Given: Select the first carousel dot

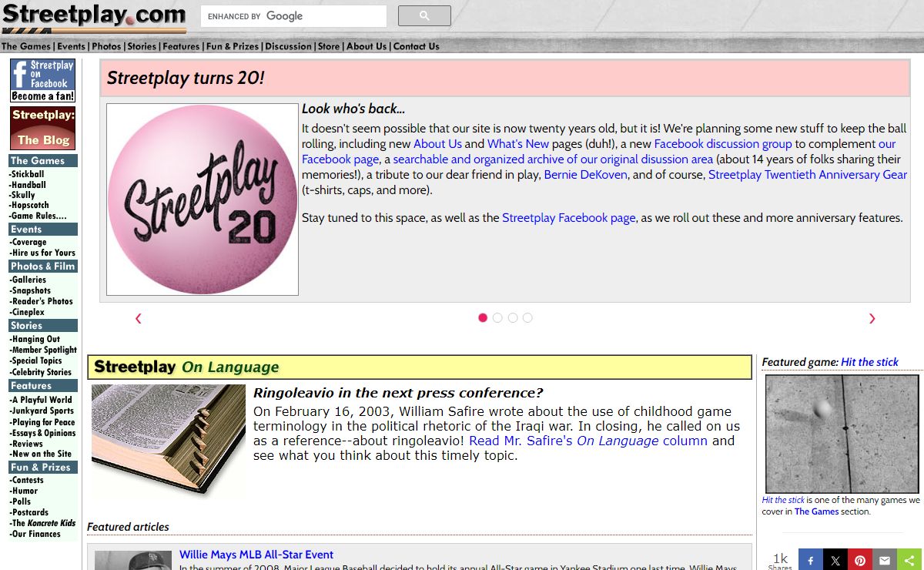Looking at the screenshot, I should [x=483, y=317].
